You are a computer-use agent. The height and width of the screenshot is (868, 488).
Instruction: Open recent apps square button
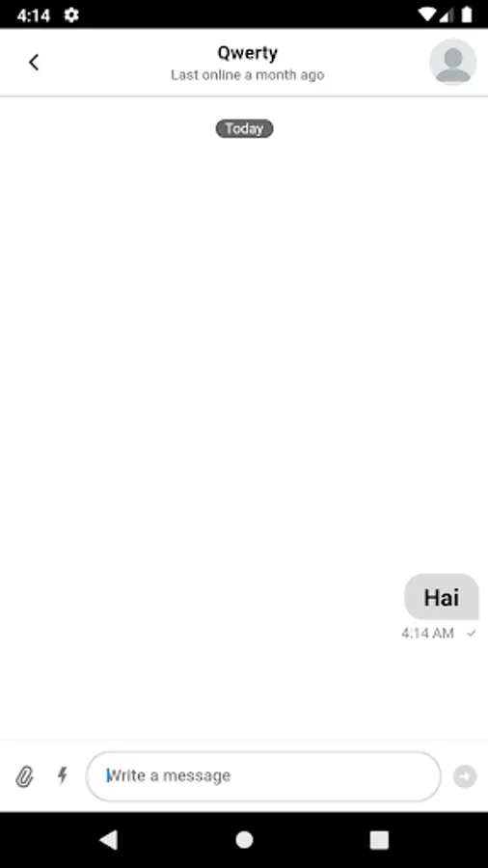coord(379,840)
